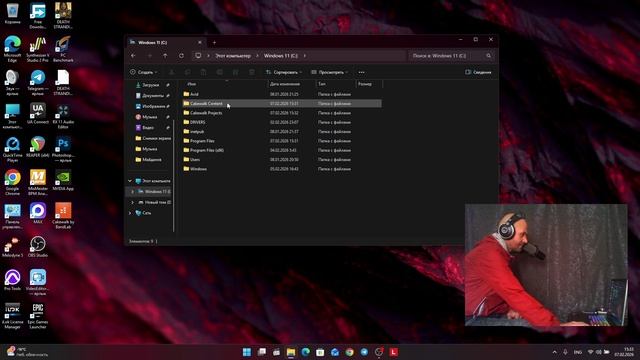This screenshot has width=640, height=360.
Task: Refresh the Windows 11 (C:) folder view
Action: pos(181,56)
